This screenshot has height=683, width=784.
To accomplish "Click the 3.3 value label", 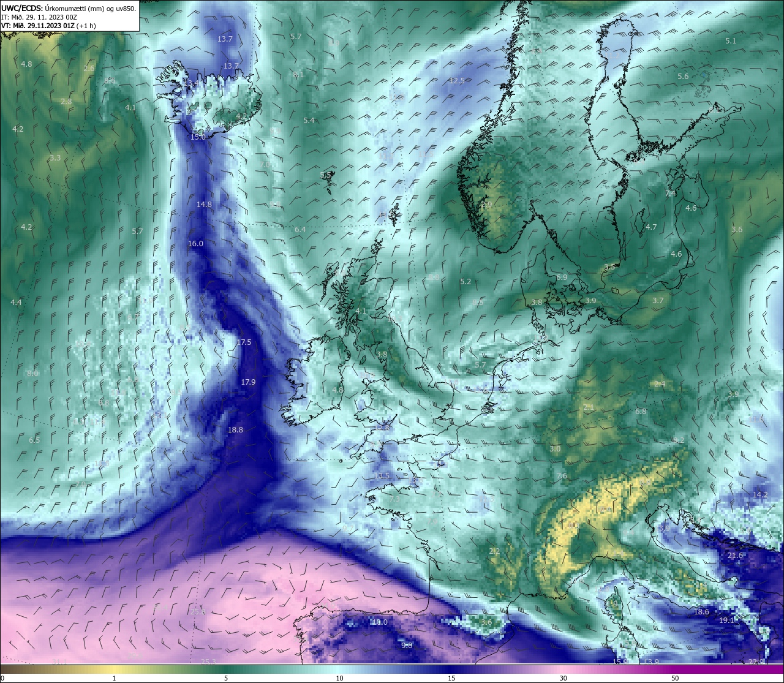I will pyautogui.click(x=55, y=158).
